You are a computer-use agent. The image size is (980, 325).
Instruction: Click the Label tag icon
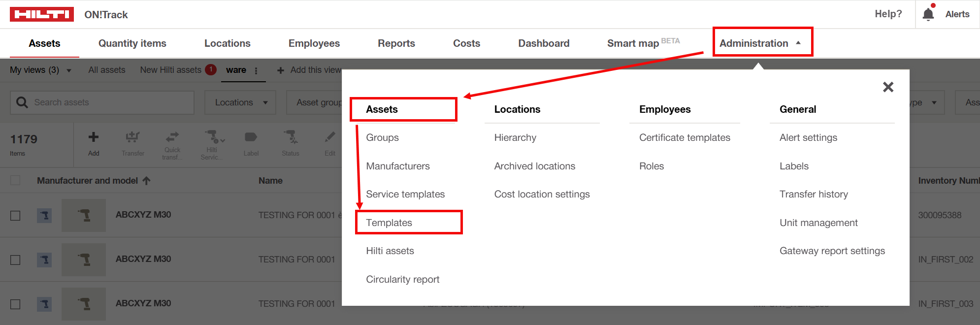251,137
